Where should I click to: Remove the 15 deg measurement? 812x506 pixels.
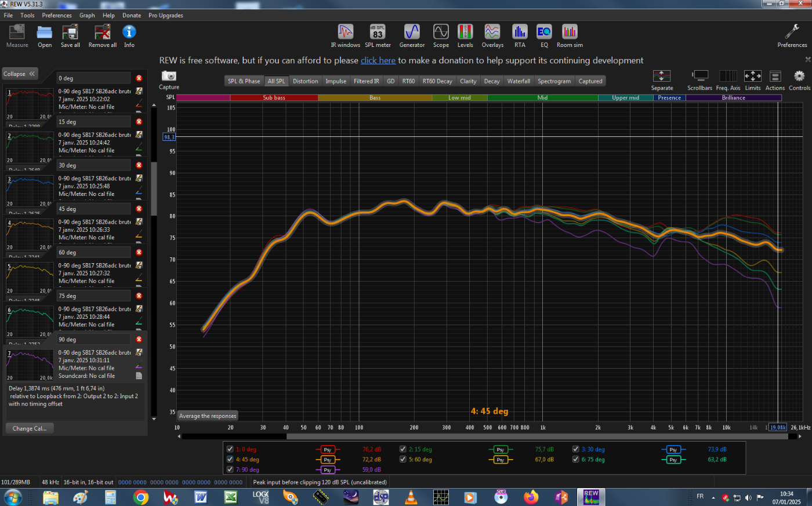click(139, 122)
